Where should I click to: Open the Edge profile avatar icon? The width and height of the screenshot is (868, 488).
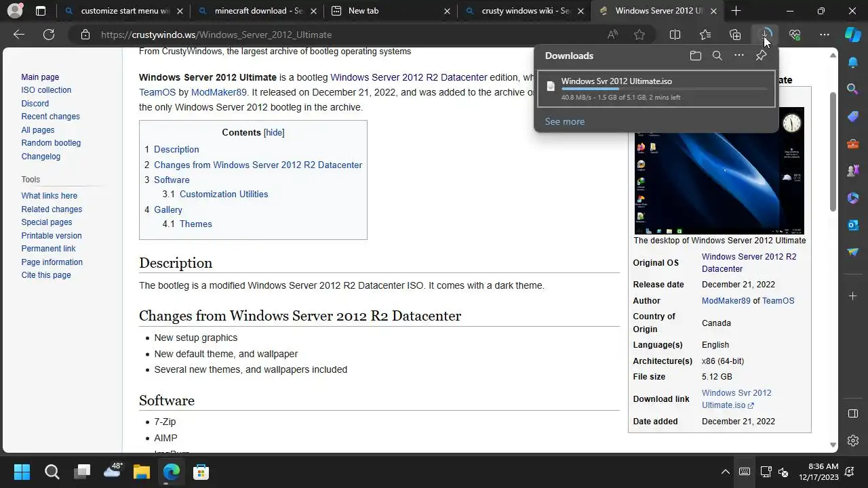[x=15, y=11]
